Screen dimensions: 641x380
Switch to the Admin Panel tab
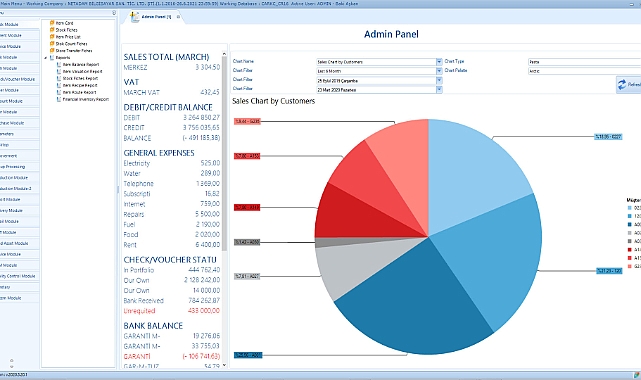(x=156, y=17)
